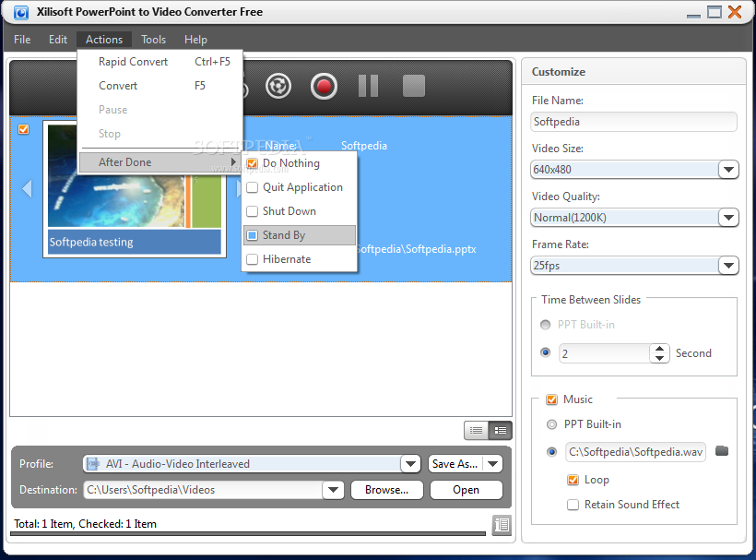Screen dimensions: 756x560
Task: Click the red Convert record button in toolbar
Action: click(324, 87)
